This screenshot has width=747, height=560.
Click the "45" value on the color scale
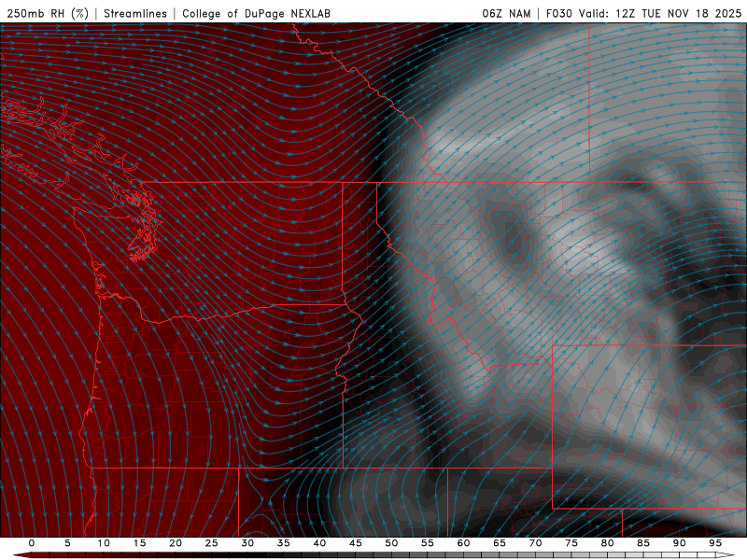356,543
